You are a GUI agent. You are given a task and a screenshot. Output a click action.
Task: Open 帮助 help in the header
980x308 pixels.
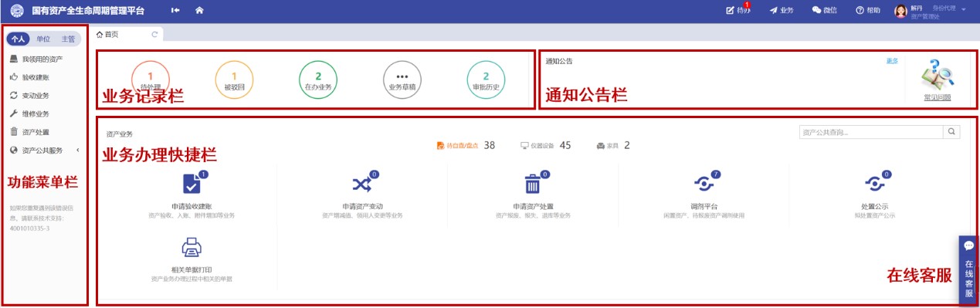click(x=867, y=10)
